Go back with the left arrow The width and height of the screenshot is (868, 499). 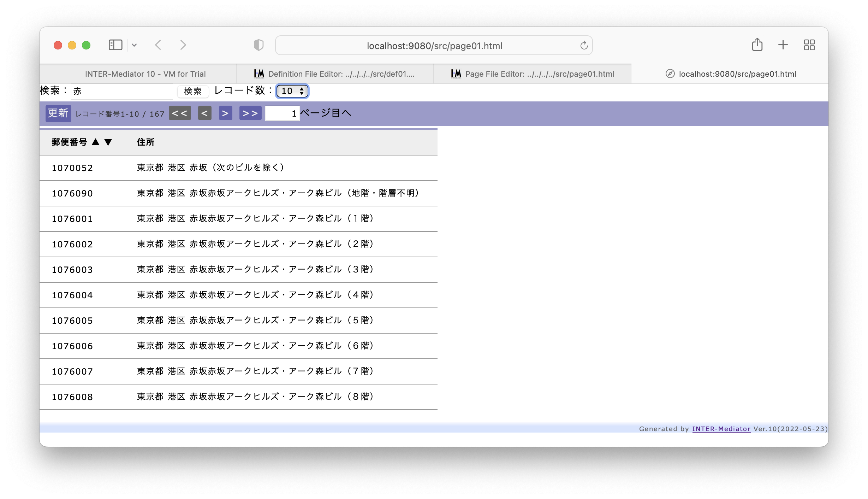158,45
